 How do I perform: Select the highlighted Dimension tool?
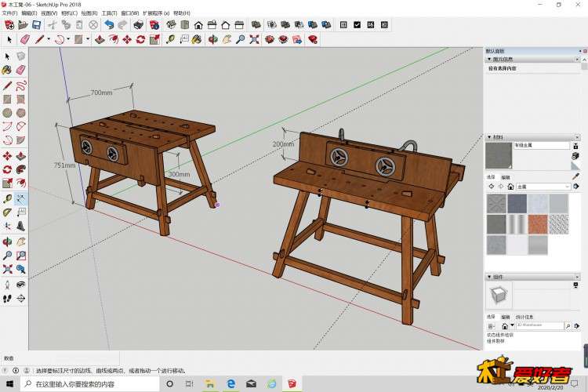(x=20, y=198)
